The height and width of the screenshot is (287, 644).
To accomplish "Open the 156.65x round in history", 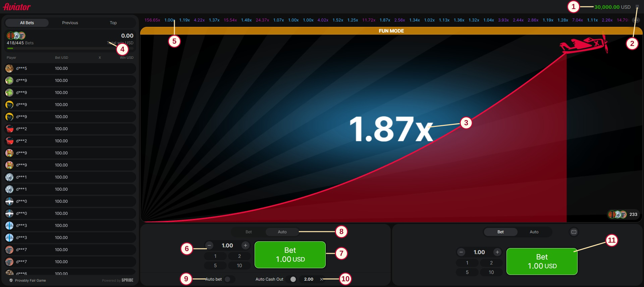I will [152, 20].
